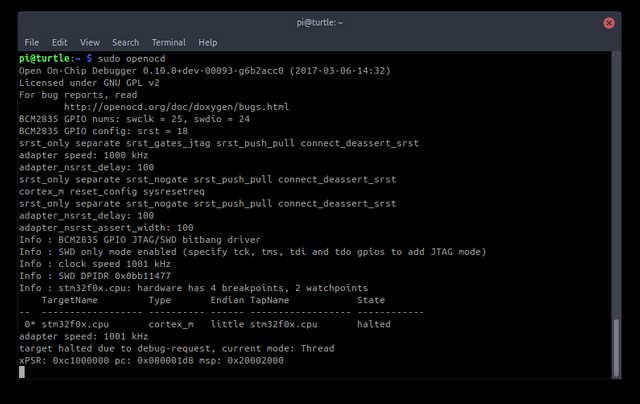Image resolution: width=640 pixels, height=404 pixels.
Task: Click the 'Open On-Chip Debugger 0.10.0' version line
Action: (x=204, y=71)
